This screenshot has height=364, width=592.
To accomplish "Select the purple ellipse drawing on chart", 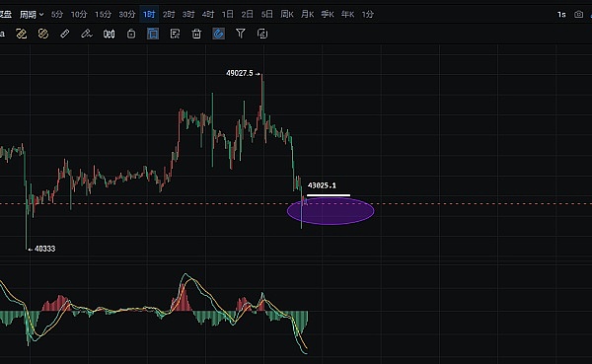I will 331,211.
